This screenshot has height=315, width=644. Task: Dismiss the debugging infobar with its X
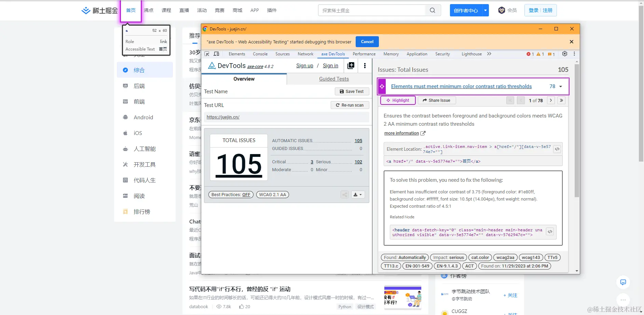point(572,42)
